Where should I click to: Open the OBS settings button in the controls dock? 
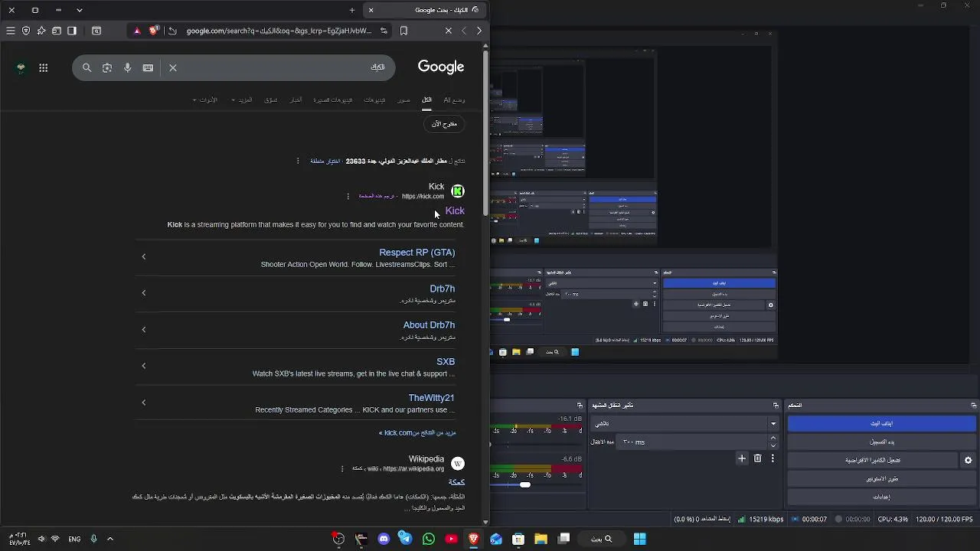coord(881,497)
